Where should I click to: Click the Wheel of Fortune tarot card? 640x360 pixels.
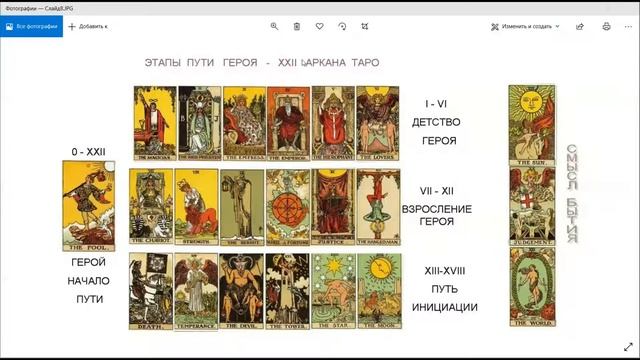coord(288,207)
